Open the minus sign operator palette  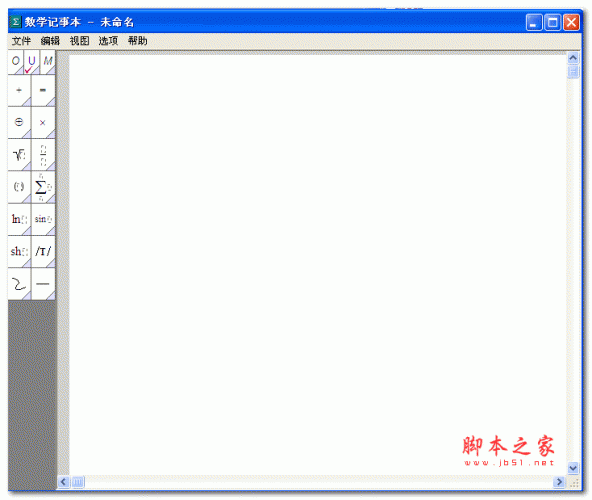coord(43,91)
